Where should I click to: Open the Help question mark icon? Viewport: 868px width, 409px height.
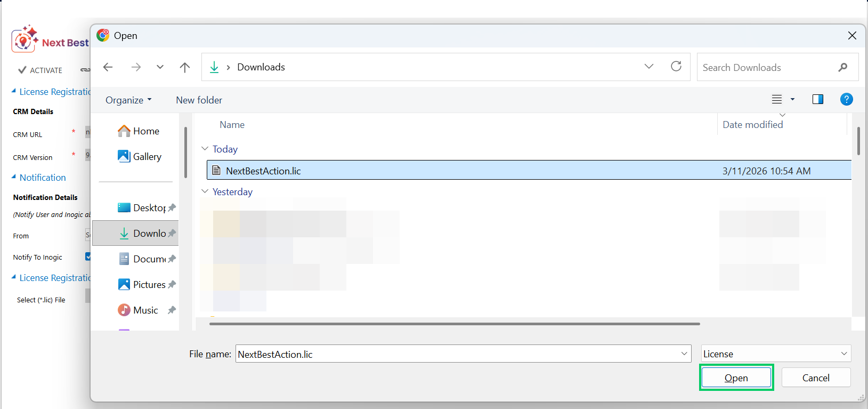pos(846,99)
